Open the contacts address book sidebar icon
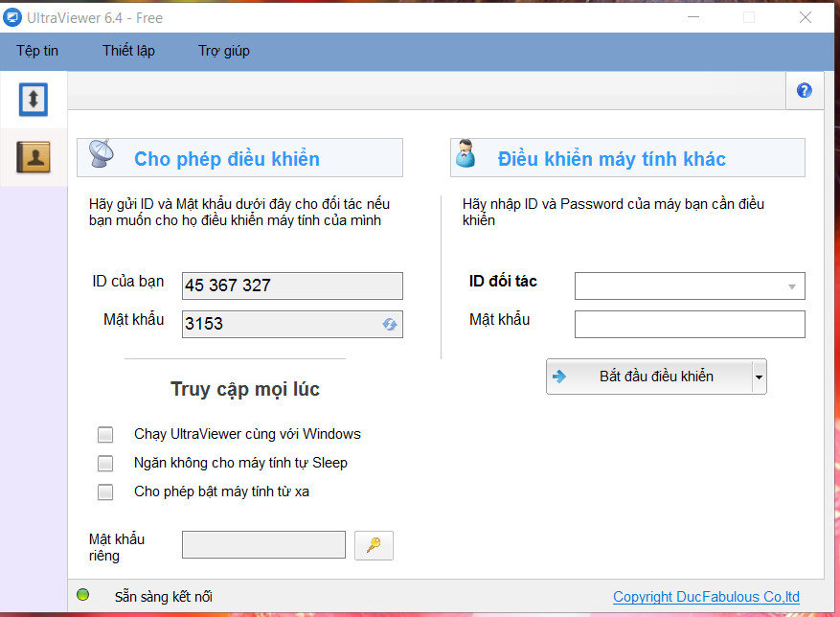The image size is (840, 617). [x=34, y=157]
